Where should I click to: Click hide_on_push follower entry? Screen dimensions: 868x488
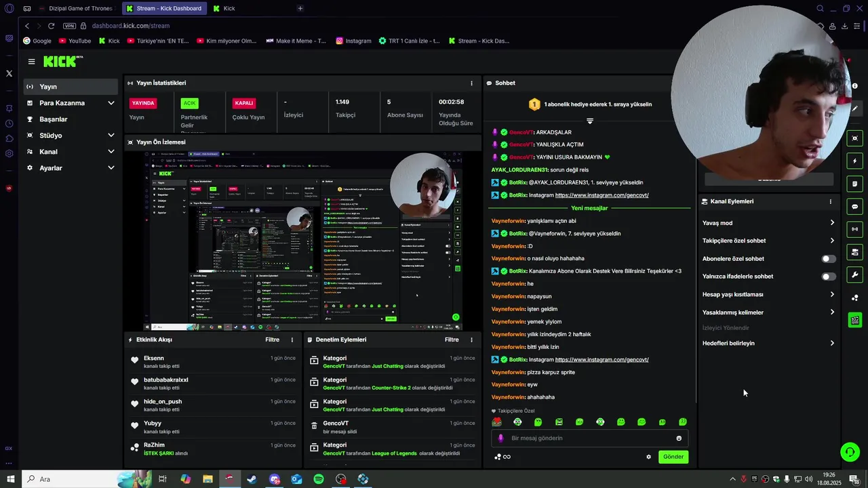163,401
